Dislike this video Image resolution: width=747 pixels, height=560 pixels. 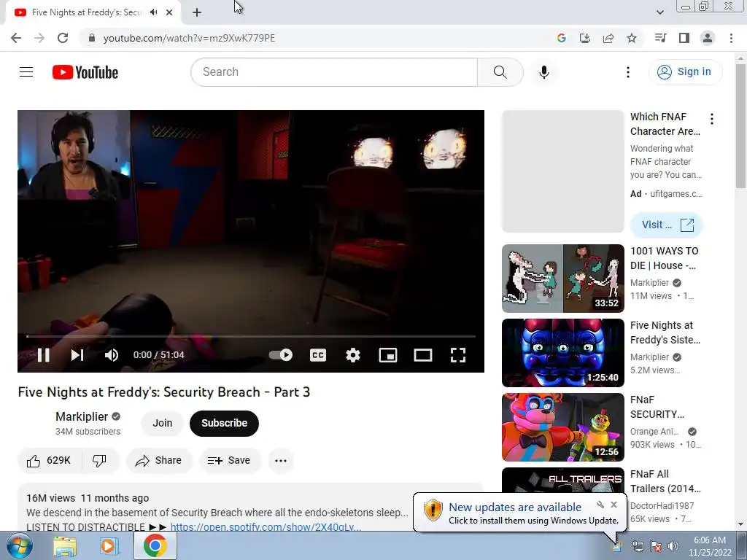coord(99,461)
